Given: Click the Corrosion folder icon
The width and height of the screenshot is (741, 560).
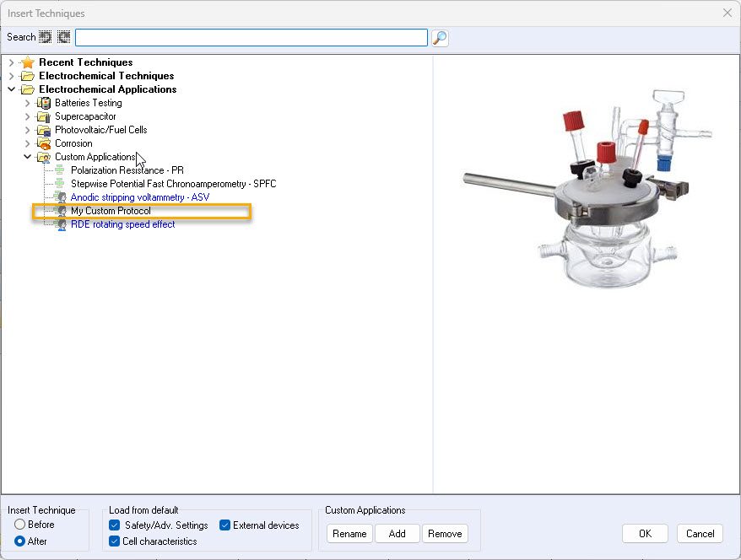Looking at the screenshot, I should click(x=44, y=143).
